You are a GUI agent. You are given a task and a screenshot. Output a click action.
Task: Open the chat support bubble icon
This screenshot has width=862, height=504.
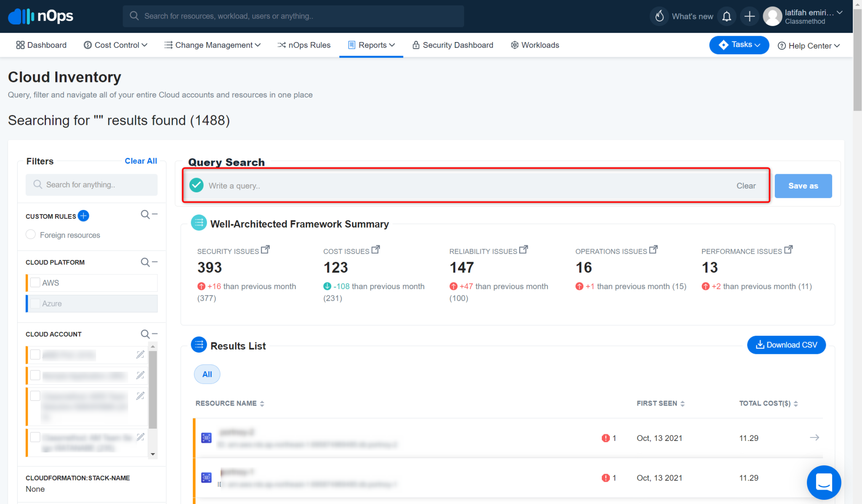coord(824,483)
